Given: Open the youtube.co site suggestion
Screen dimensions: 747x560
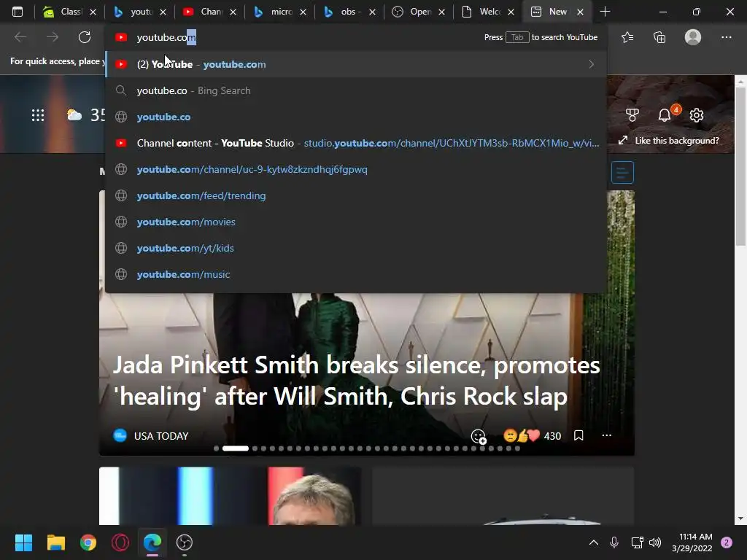Looking at the screenshot, I should (355, 117).
